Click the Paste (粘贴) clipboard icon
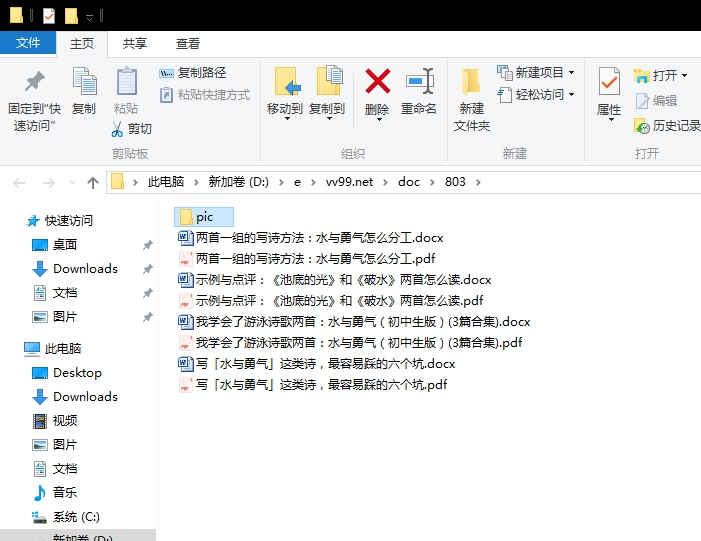 (127, 81)
